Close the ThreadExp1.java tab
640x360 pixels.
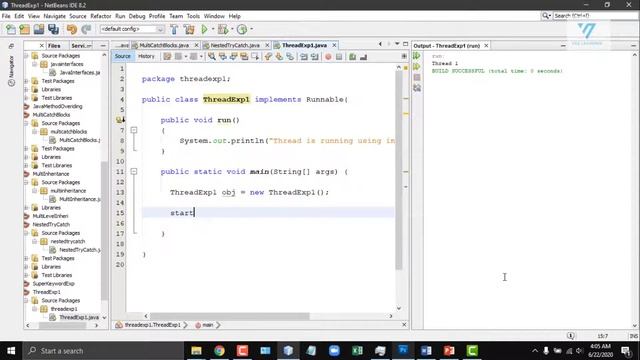point(334,45)
